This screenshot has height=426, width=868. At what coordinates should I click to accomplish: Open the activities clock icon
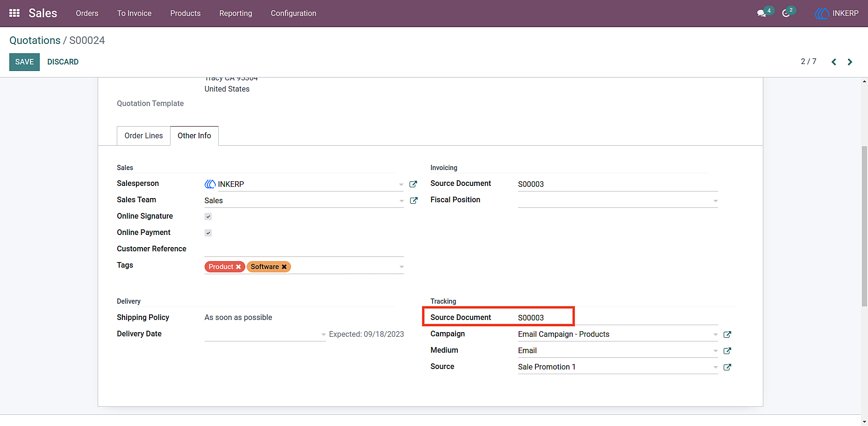pyautogui.click(x=786, y=13)
